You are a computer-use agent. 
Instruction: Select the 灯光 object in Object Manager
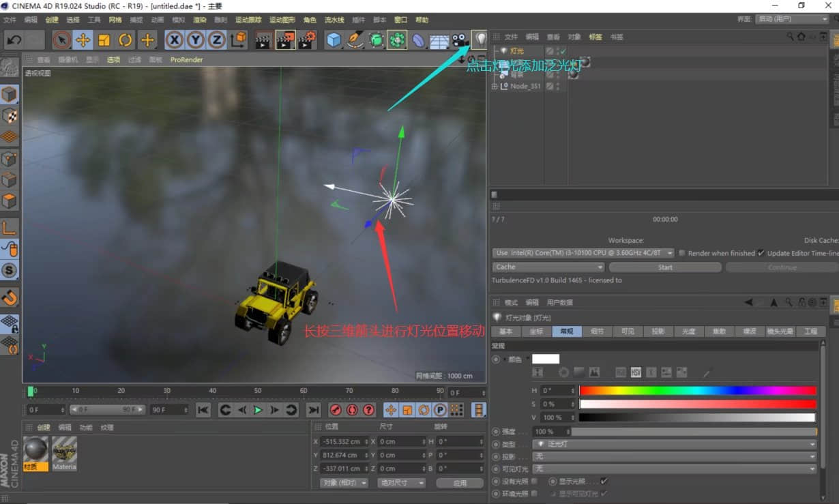[x=517, y=51]
